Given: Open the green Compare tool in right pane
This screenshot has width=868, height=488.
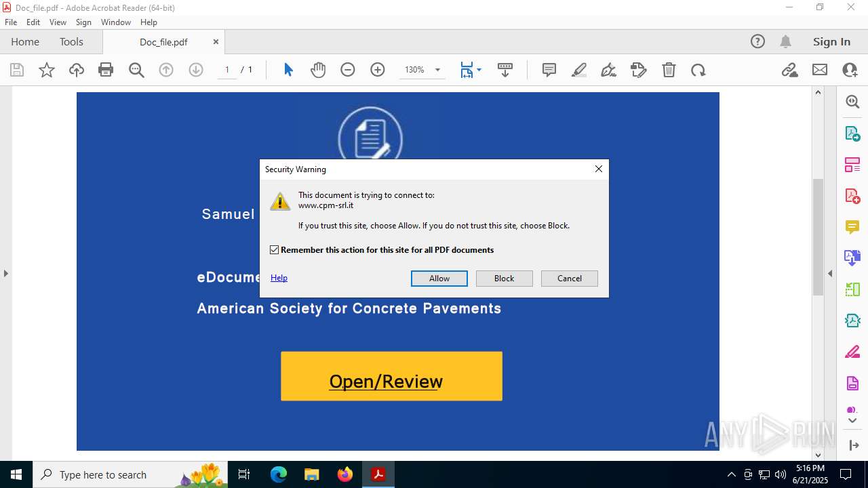Looking at the screenshot, I should (852, 289).
